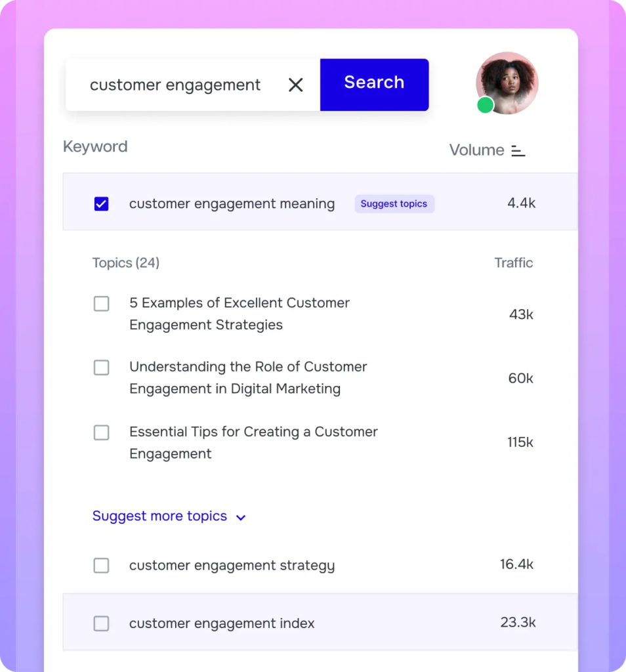Open the user profile avatar
This screenshot has height=672, width=626.
[x=507, y=83]
